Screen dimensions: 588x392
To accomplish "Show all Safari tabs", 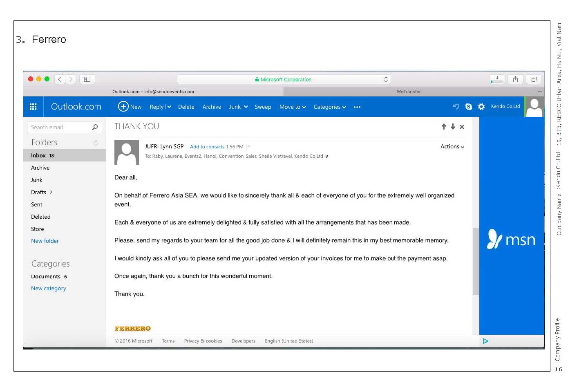I will pyautogui.click(x=534, y=79).
